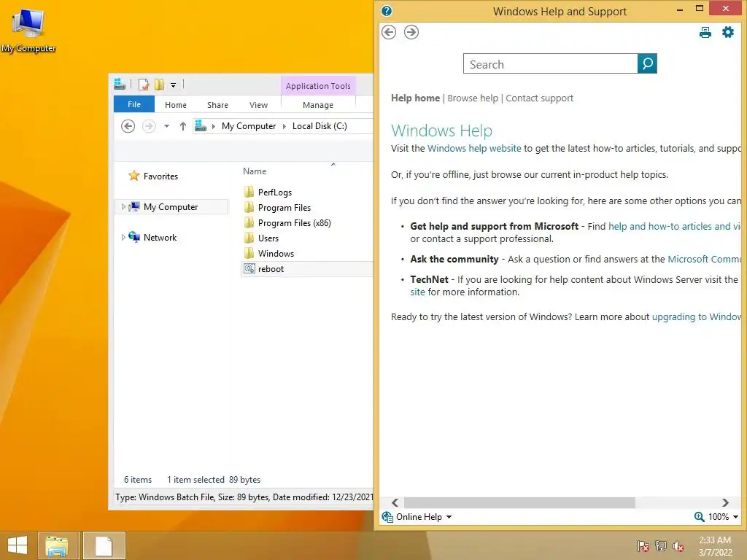Click the Help and Support question mark icon
The image size is (747, 560).
click(387, 11)
